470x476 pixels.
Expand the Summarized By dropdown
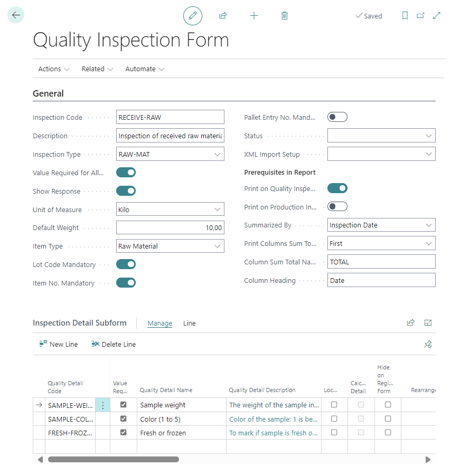pyautogui.click(x=428, y=225)
